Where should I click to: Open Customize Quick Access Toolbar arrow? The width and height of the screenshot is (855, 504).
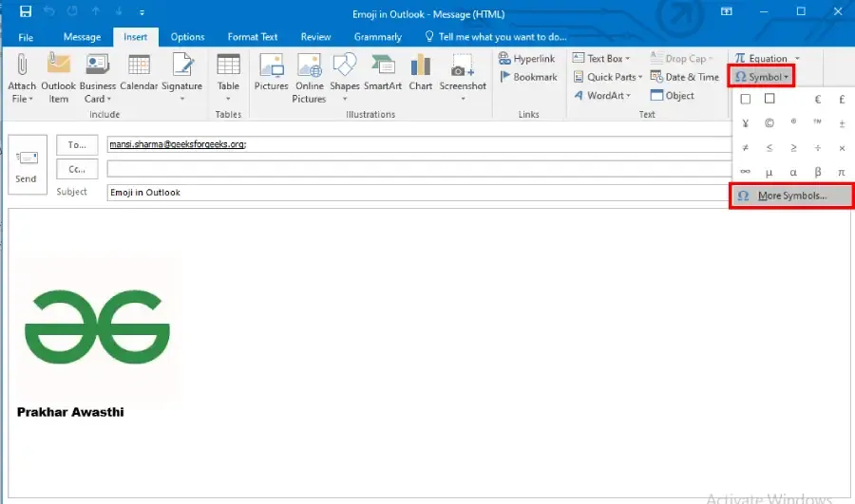pos(142,12)
